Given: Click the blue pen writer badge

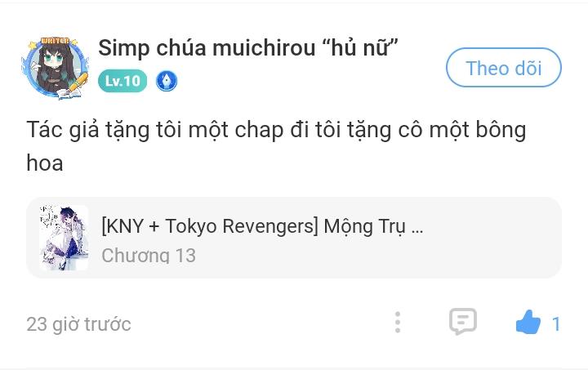Looking at the screenshot, I should pos(167,81).
